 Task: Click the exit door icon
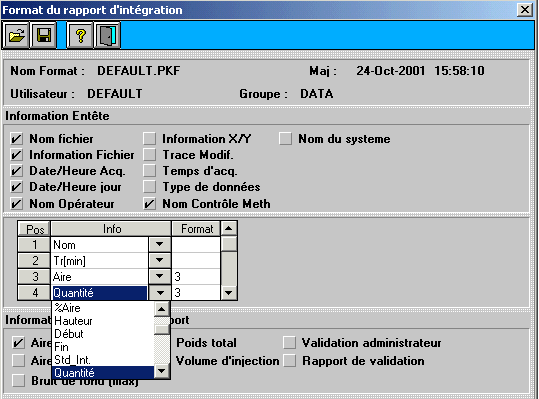pyautogui.click(x=107, y=35)
